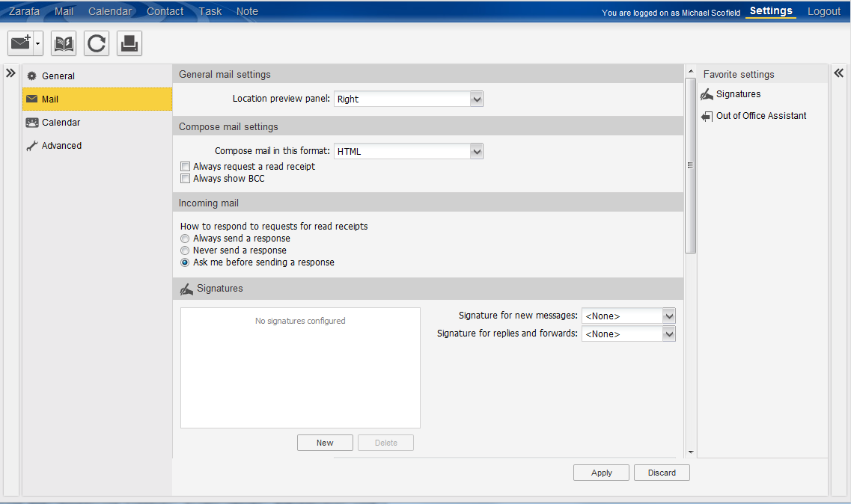Enable Always request a read receipt
Screen dimensions: 851x504
(x=186, y=167)
